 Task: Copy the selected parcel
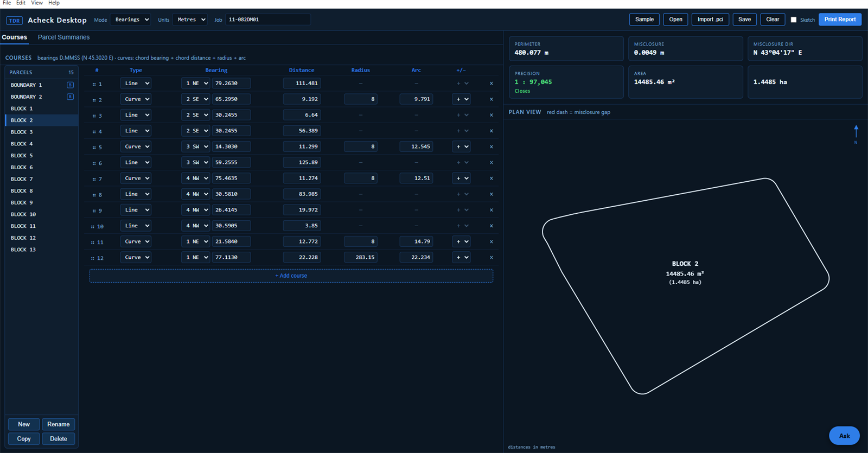24,439
